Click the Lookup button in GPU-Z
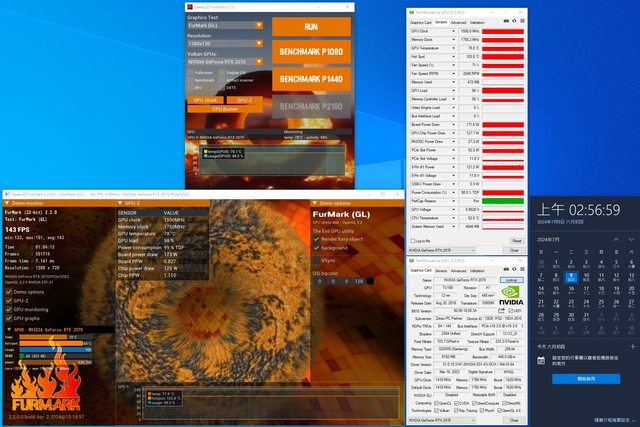640x427 pixels. pos(511,281)
